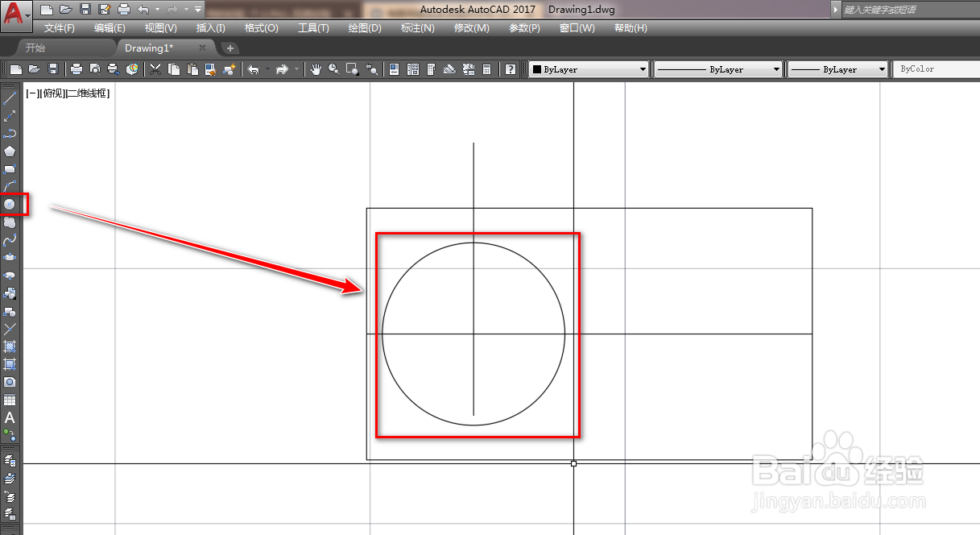This screenshot has width=980, height=535.
Task: Open the 工具(T) menu
Action: (313, 27)
